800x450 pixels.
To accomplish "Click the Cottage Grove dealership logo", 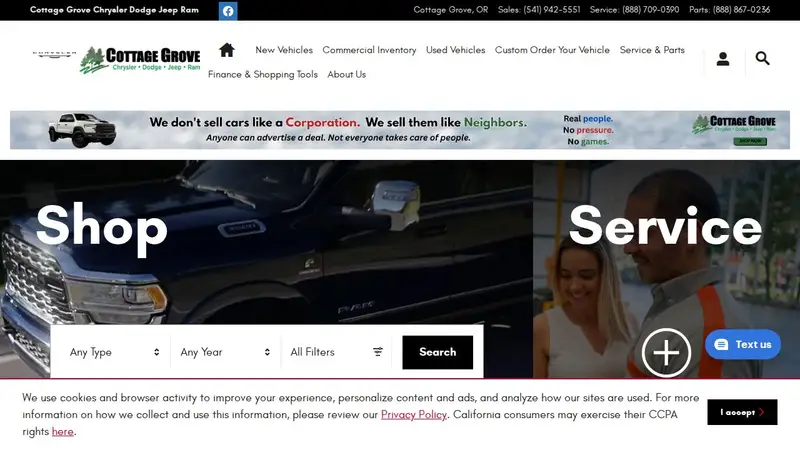I will (140, 60).
